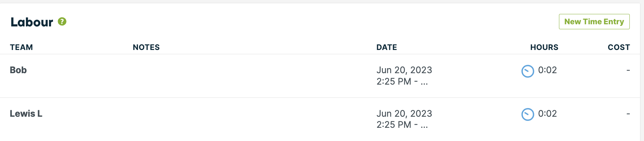Select the COST column header
644x141 pixels.
(x=619, y=47)
